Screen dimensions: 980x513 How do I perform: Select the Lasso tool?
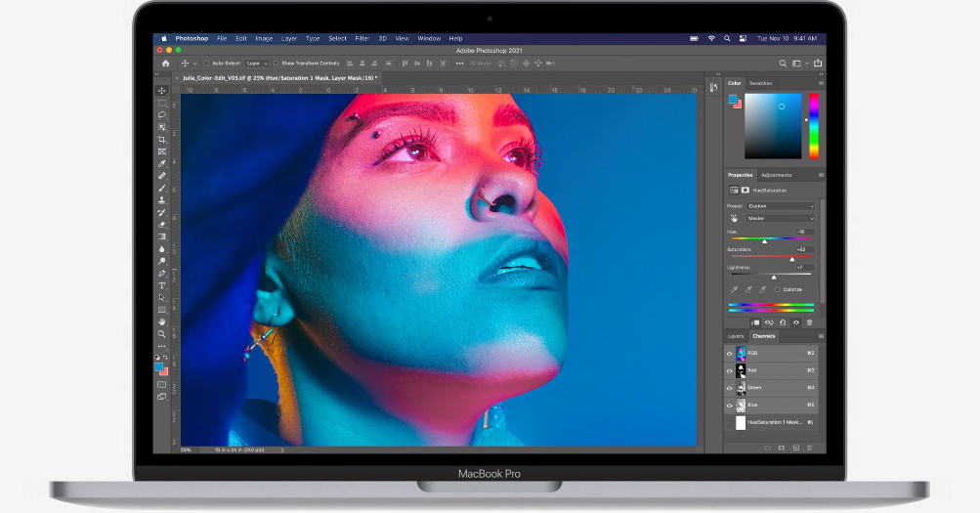coord(162,115)
